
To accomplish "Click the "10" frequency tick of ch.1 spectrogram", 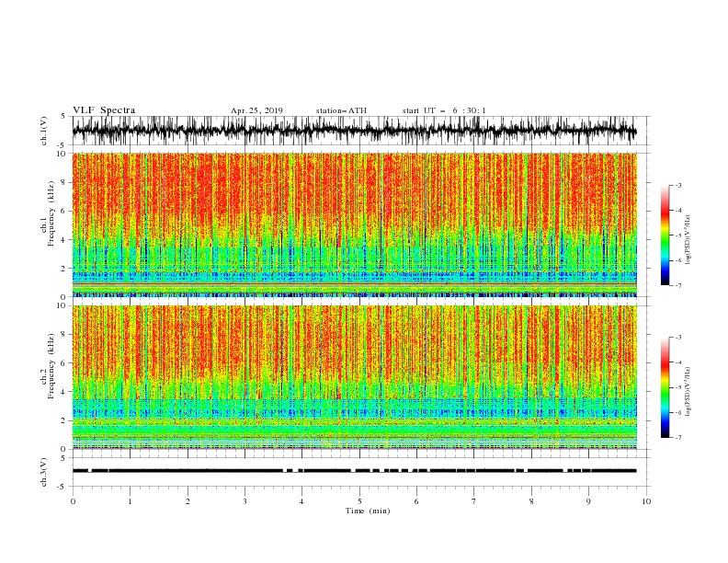I will [x=62, y=154].
